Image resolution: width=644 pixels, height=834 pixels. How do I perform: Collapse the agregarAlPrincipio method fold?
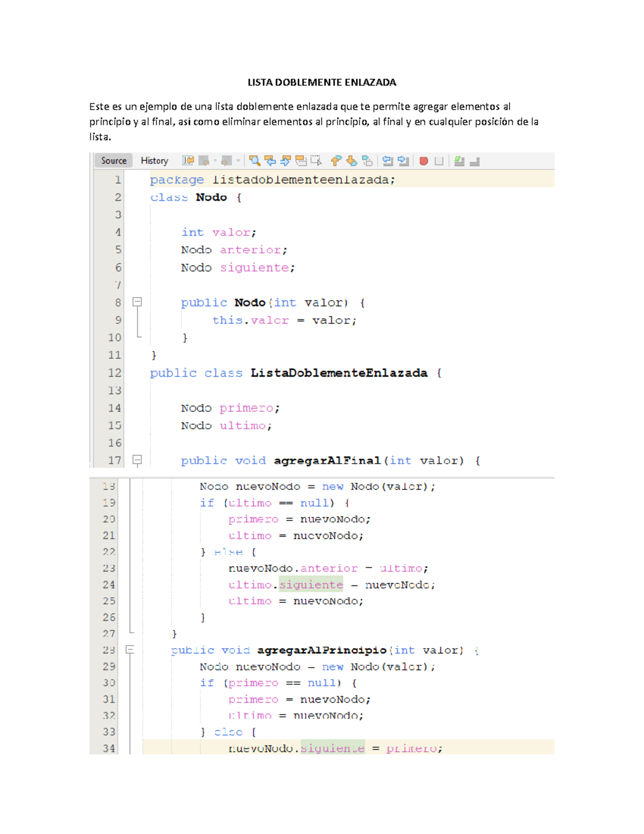point(129,650)
